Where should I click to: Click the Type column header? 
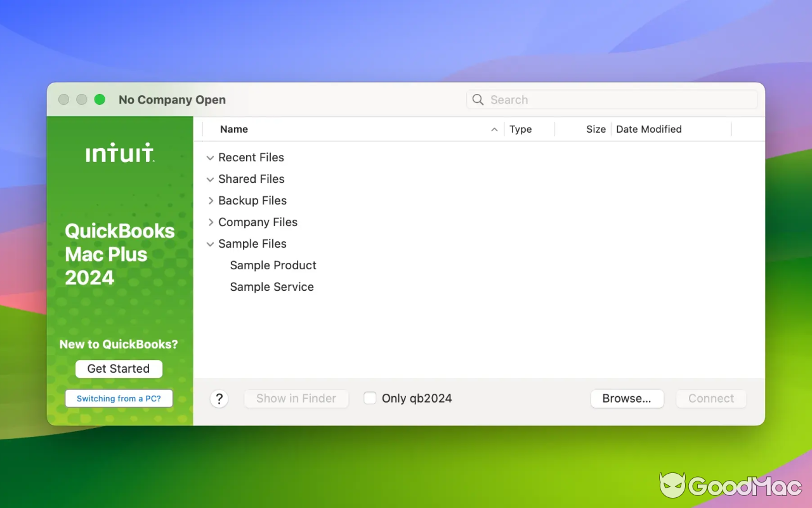(520, 129)
